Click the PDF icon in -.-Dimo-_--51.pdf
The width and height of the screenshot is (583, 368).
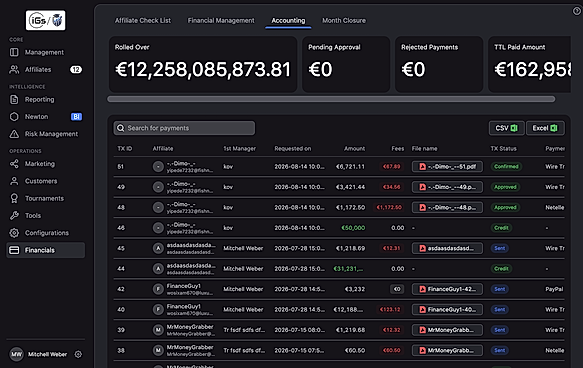(422, 167)
